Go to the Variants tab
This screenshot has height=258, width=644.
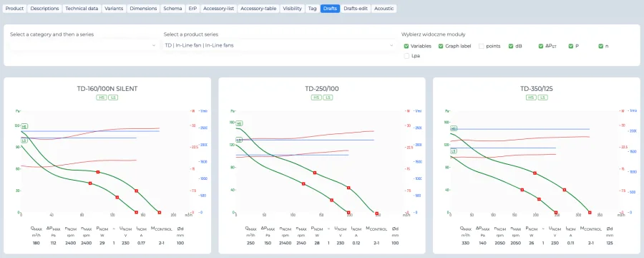(x=114, y=8)
